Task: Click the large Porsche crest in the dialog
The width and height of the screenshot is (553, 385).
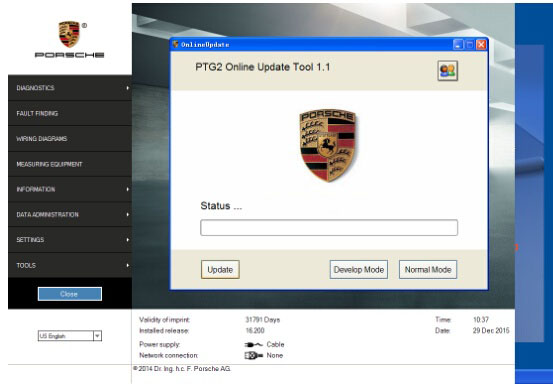Action: (328, 145)
